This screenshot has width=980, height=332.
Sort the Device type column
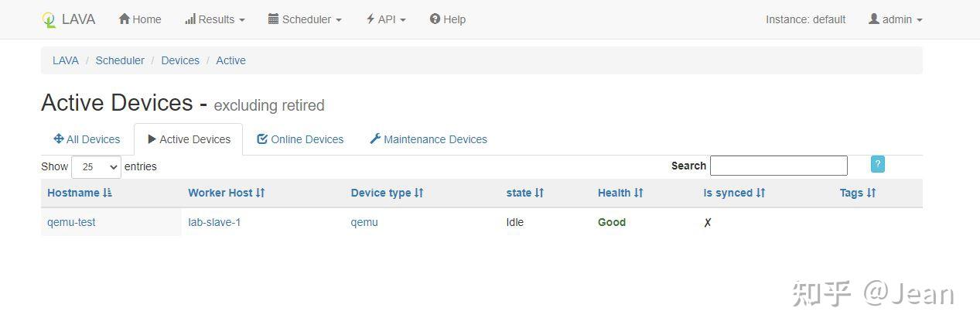click(419, 193)
